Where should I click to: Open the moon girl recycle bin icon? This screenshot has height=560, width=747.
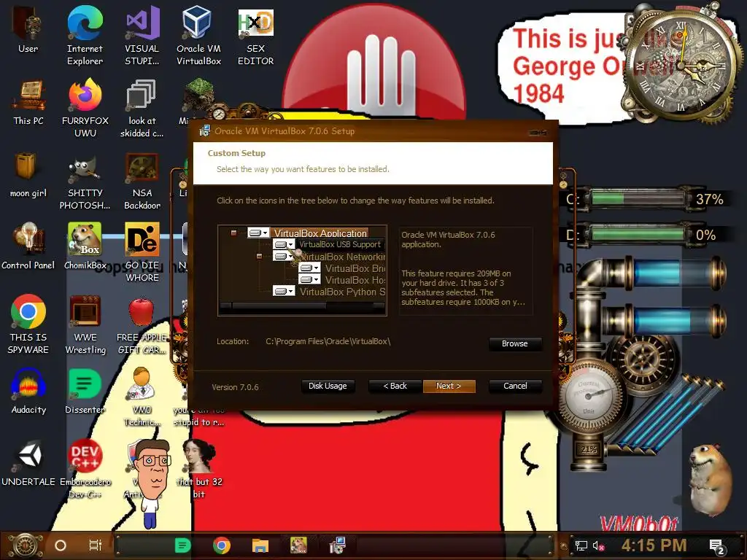[x=28, y=175]
